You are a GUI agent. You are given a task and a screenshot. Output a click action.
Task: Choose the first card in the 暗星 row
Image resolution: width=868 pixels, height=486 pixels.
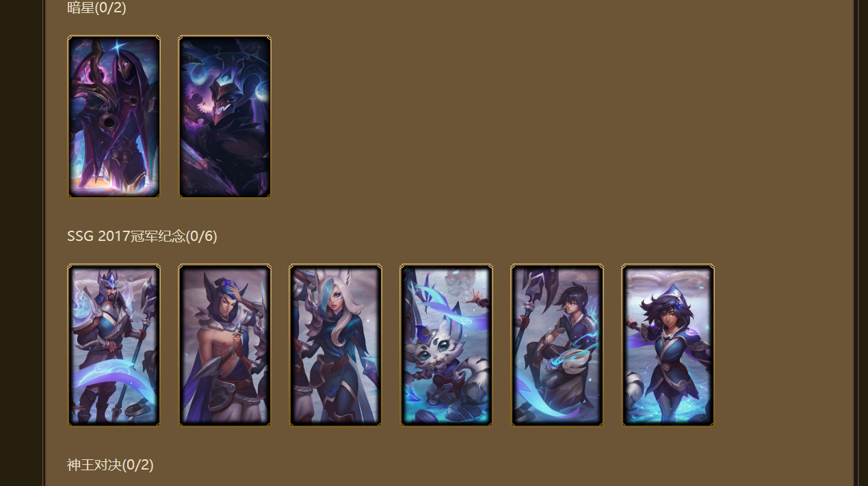(114, 116)
